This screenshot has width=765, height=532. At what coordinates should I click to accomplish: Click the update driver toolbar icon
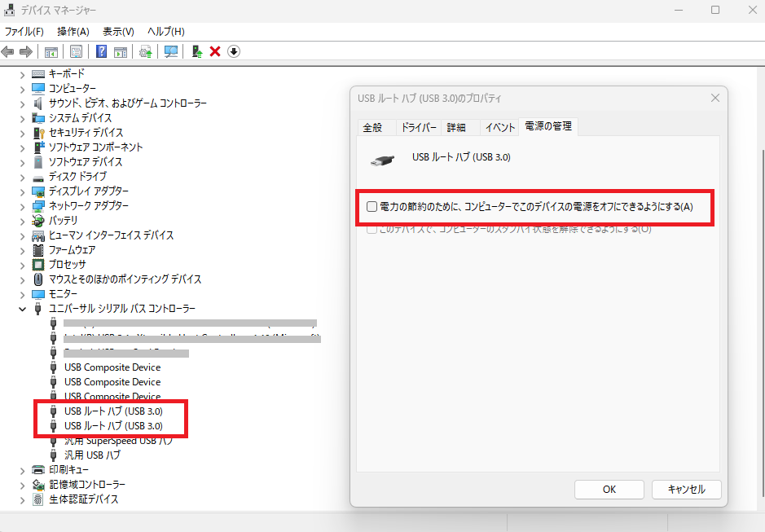click(x=197, y=51)
